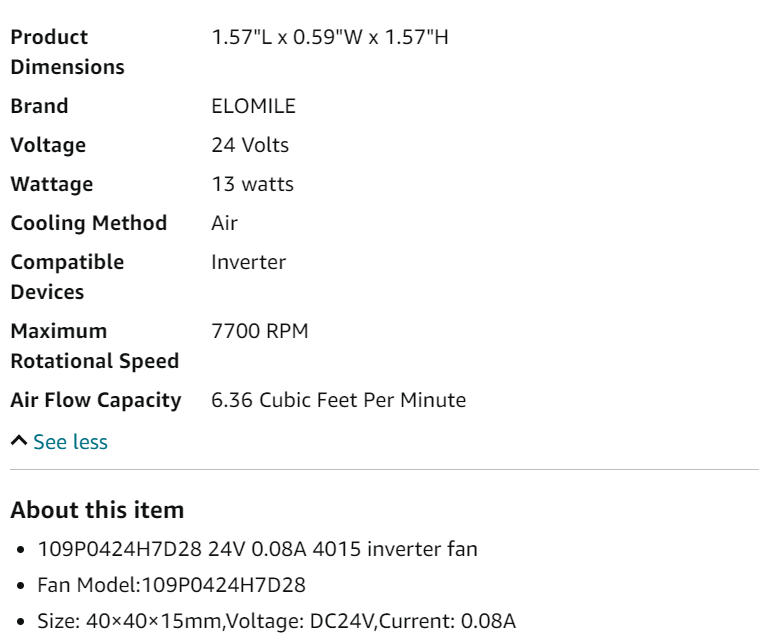Select the 1.57"L x 0.59"W x 1.57"H value
This screenshot has width=759, height=639.
[330, 37]
